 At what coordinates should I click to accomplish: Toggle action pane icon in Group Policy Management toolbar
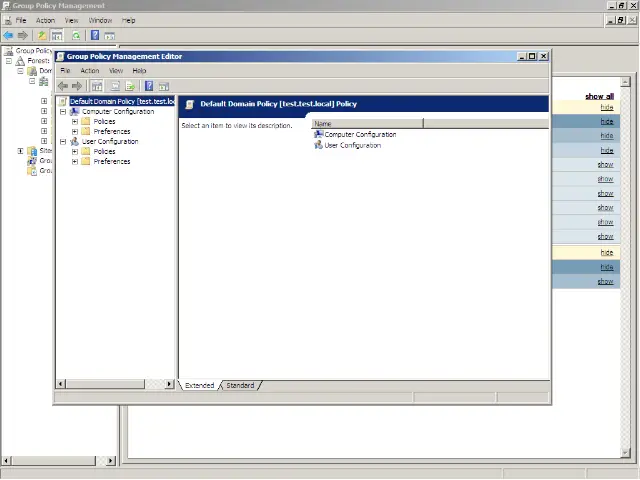109,36
